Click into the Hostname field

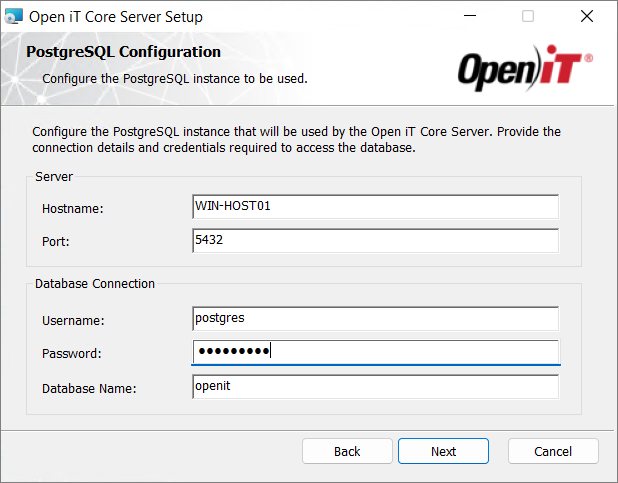point(376,206)
